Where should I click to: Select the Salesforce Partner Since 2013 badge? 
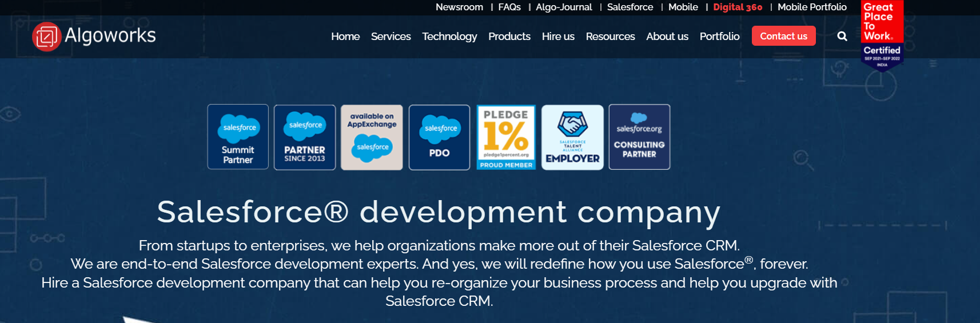(305, 137)
